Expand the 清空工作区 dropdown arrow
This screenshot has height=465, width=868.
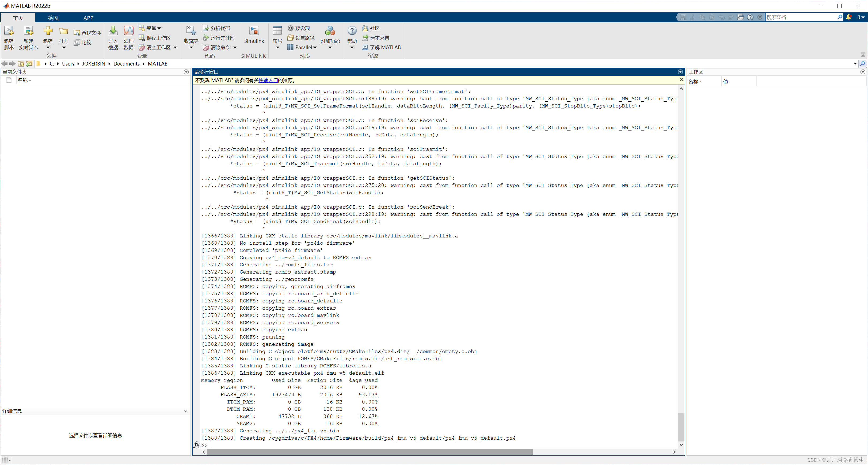pyautogui.click(x=175, y=48)
